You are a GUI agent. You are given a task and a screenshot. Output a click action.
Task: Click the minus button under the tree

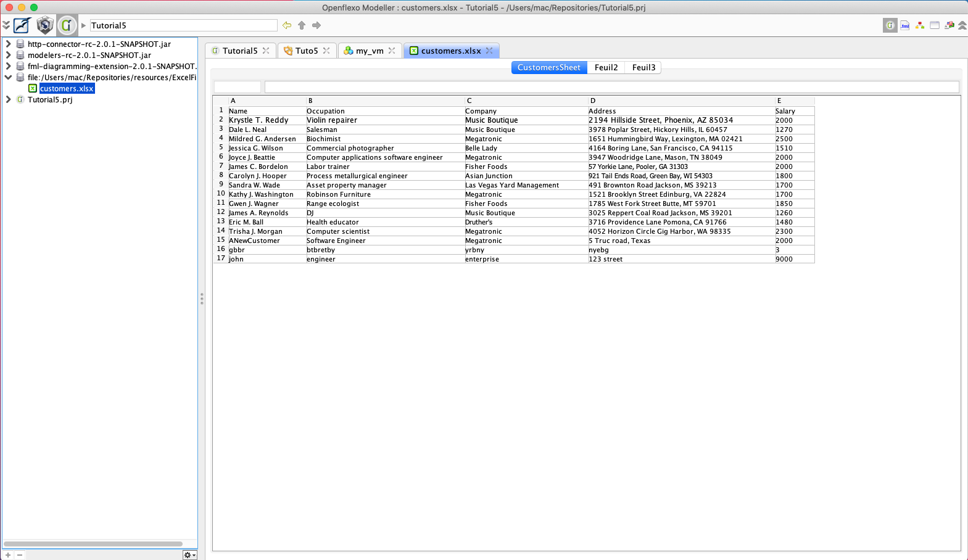tap(20, 555)
